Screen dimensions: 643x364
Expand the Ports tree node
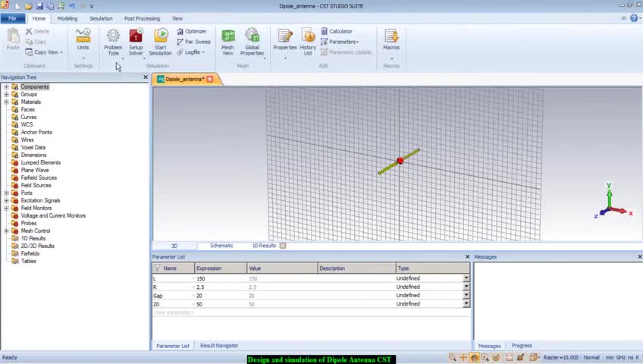click(6, 193)
